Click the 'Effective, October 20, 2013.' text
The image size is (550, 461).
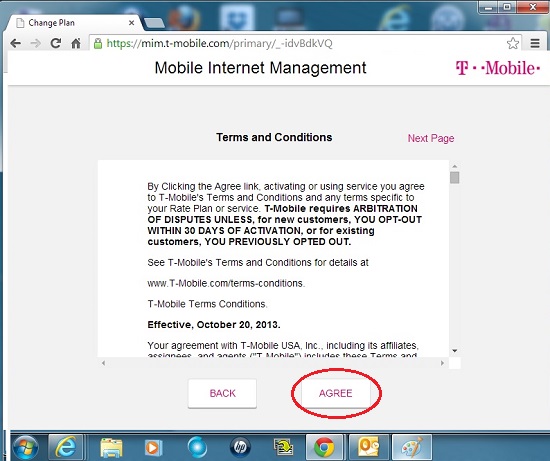[214, 325]
